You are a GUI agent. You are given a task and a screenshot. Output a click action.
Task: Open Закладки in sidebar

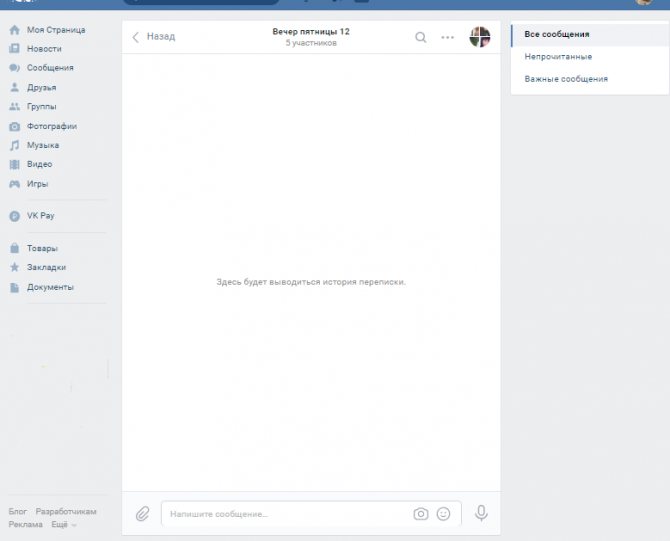pyautogui.click(x=46, y=268)
